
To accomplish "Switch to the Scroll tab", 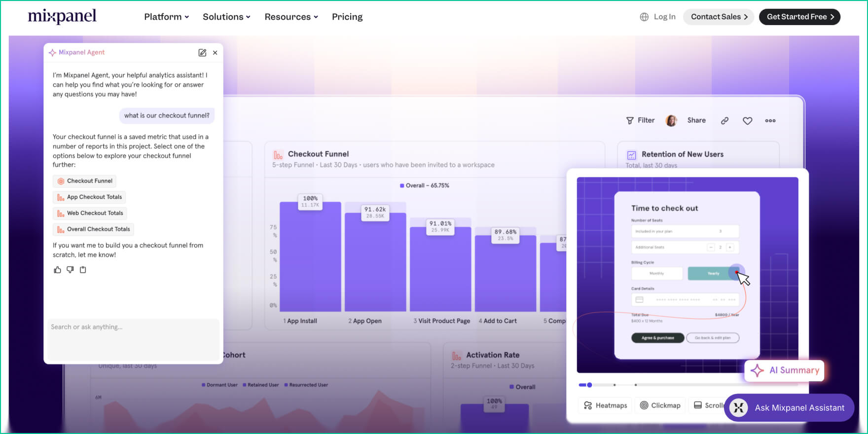I will pyautogui.click(x=708, y=405).
